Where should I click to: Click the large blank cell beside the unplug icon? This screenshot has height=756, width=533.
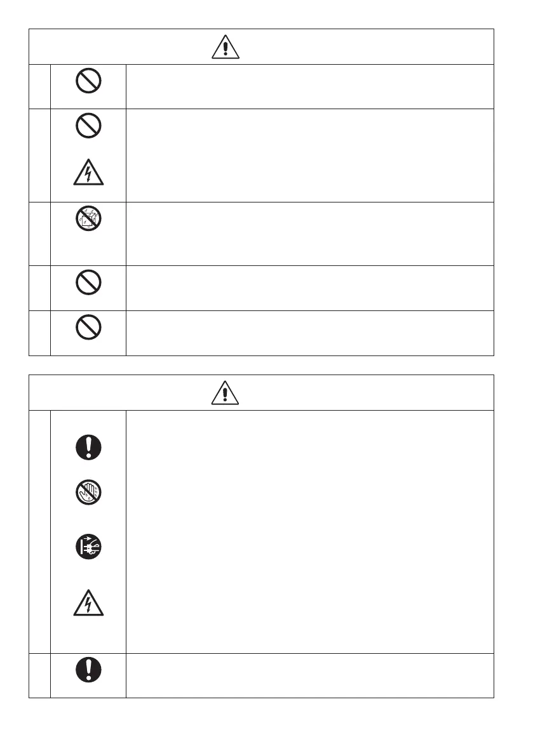click(310, 532)
